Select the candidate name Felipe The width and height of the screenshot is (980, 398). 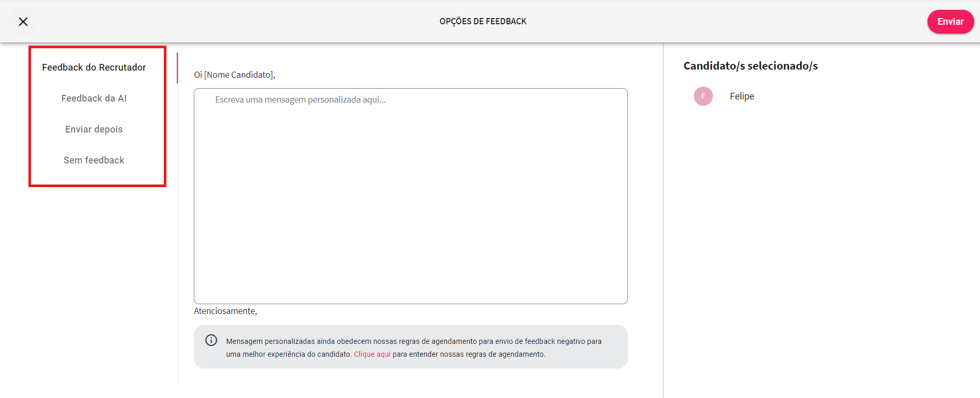pos(742,96)
